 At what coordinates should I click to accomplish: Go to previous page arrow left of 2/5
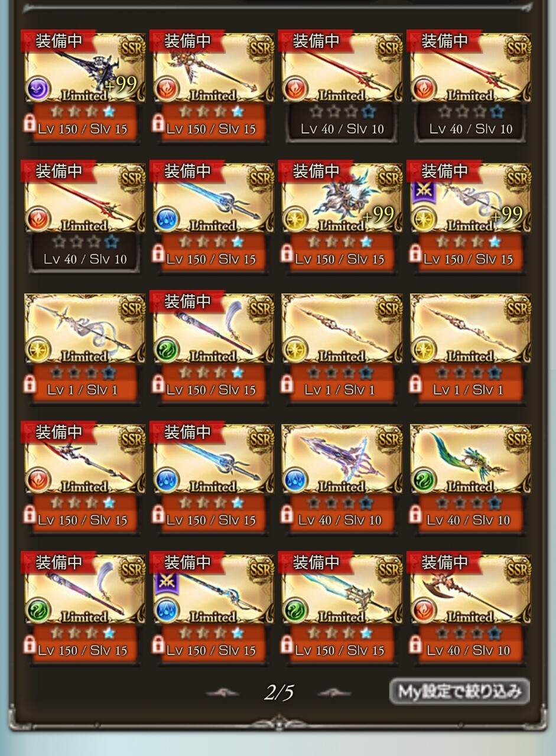click(x=222, y=693)
